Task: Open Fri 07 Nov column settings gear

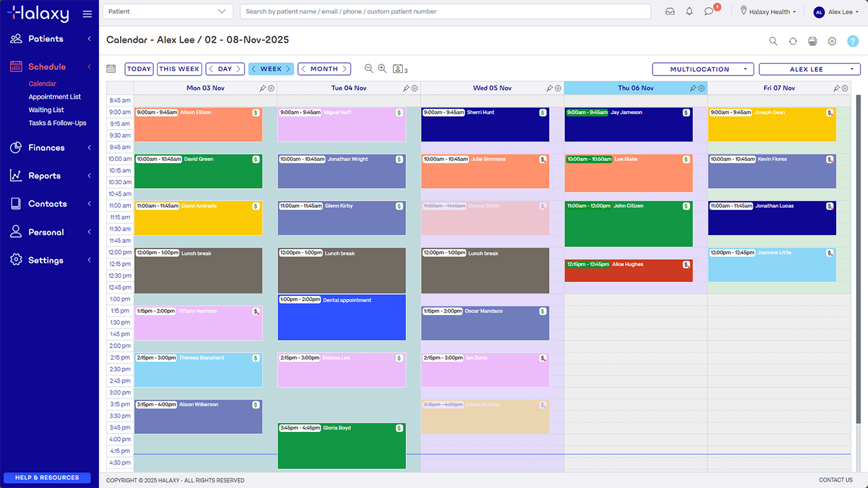Action: pyautogui.click(x=845, y=88)
